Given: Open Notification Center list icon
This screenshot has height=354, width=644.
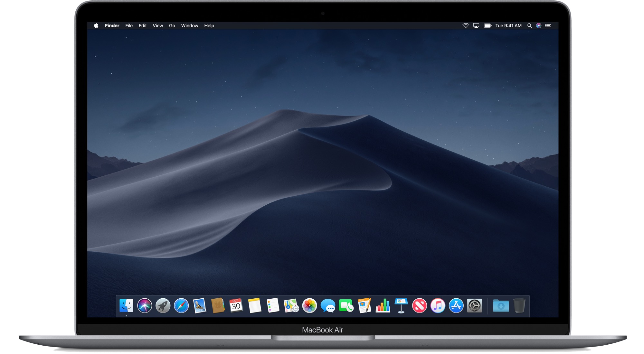Looking at the screenshot, I should point(548,25).
